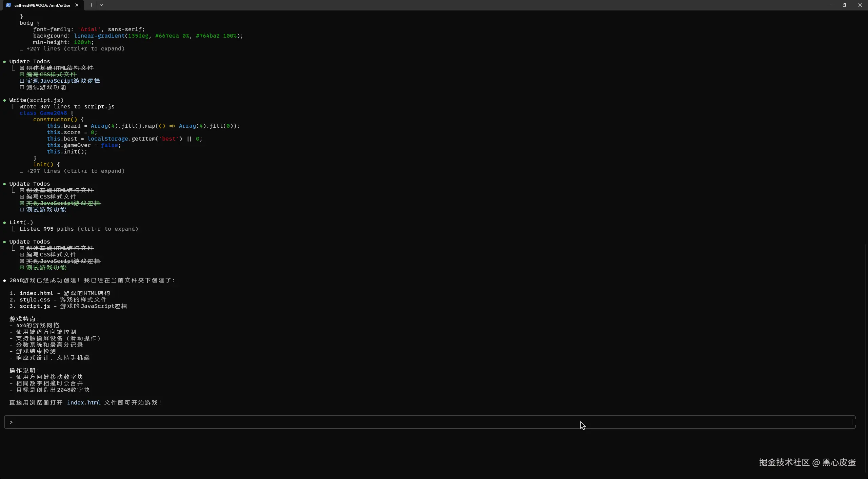Open a new terminal tab with plus

coord(91,5)
